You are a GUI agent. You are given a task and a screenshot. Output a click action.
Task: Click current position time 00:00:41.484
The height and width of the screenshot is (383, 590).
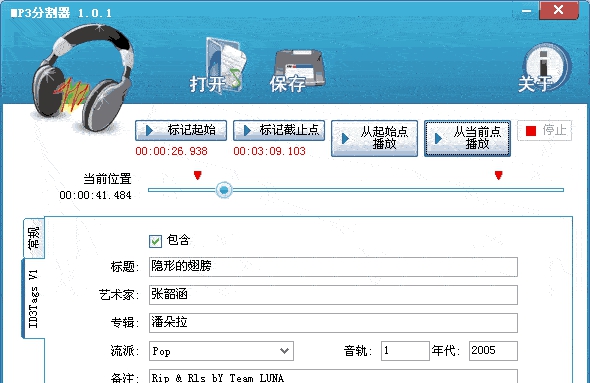tap(96, 195)
